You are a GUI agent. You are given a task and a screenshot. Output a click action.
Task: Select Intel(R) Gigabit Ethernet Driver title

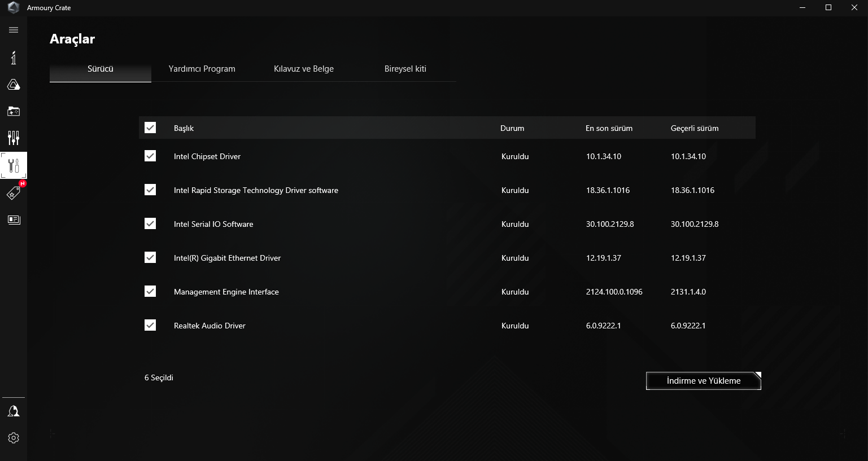[227, 258]
